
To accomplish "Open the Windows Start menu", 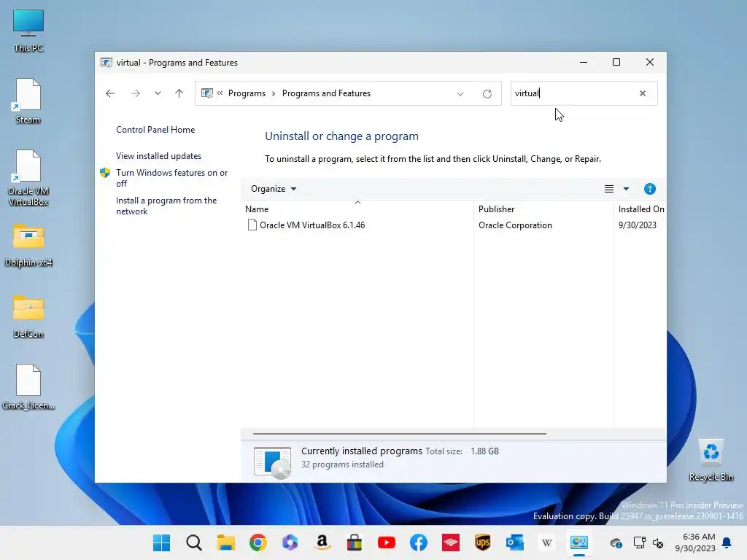I will [161, 542].
